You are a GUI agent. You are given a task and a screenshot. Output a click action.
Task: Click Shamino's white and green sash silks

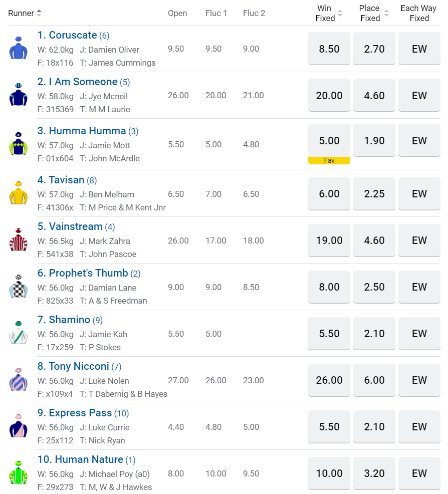19,333
